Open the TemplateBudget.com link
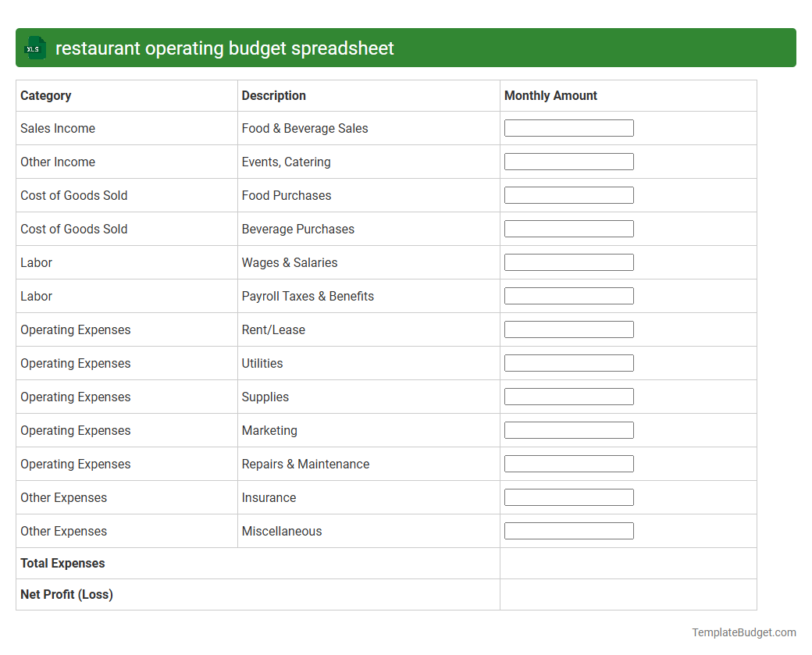812x655 pixels. click(743, 632)
